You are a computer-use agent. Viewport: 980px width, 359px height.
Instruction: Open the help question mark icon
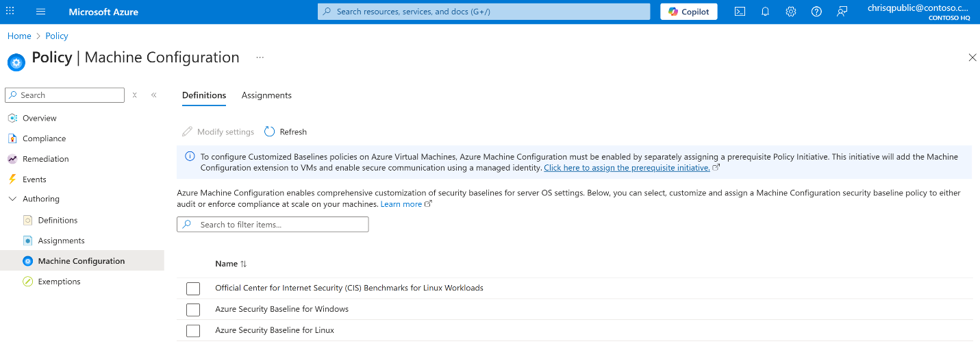[x=816, y=12]
